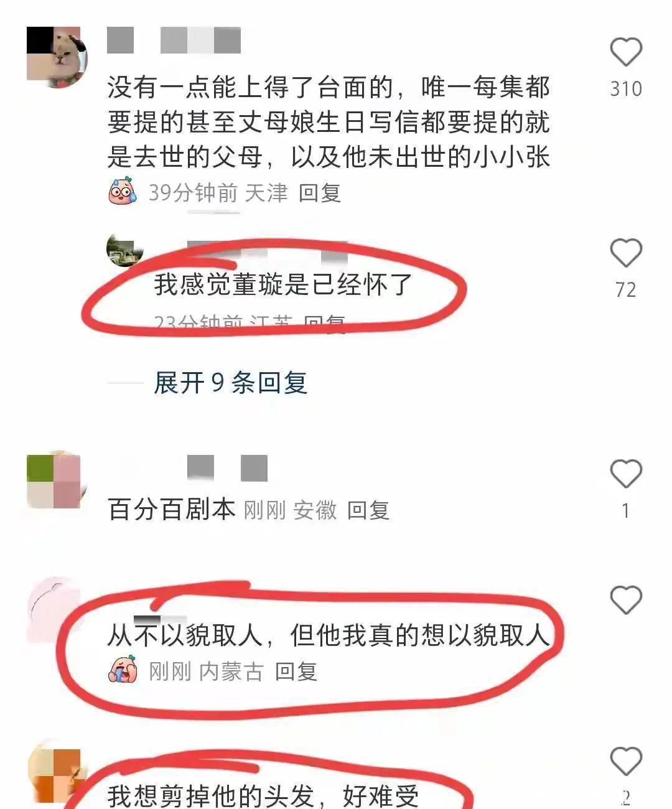Tap small avatar on 董璇 reply
This screenshot has height=809, width=672.
[125, 250]
